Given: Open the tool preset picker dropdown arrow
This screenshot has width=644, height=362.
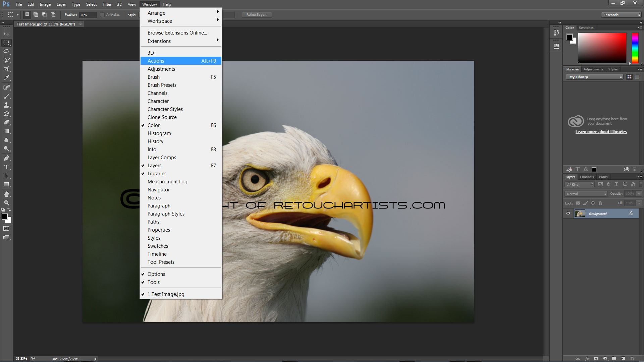Looking at the screenshot, I should coord(17,15).
